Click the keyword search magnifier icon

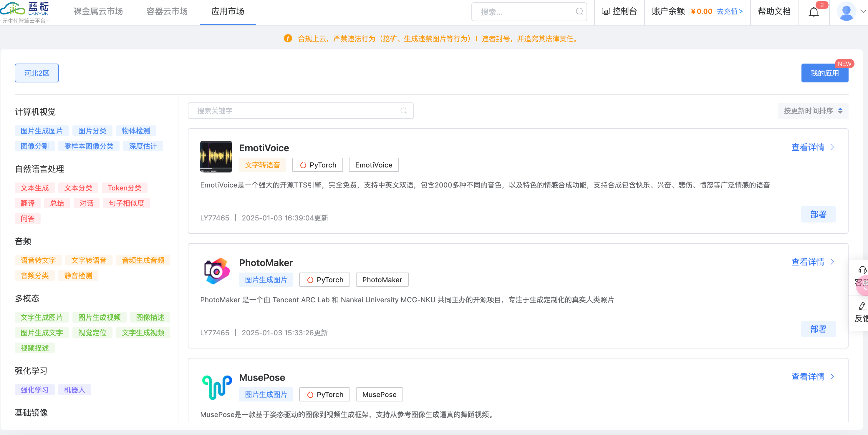[x=403, y=111]
